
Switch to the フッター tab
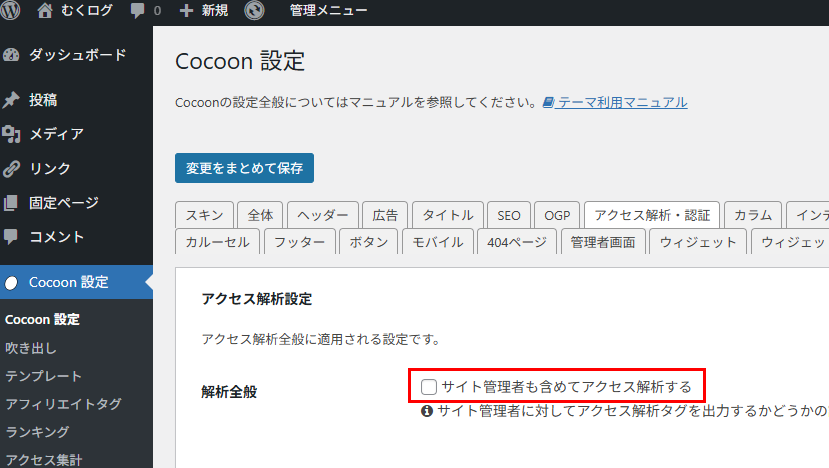point(299,242)
